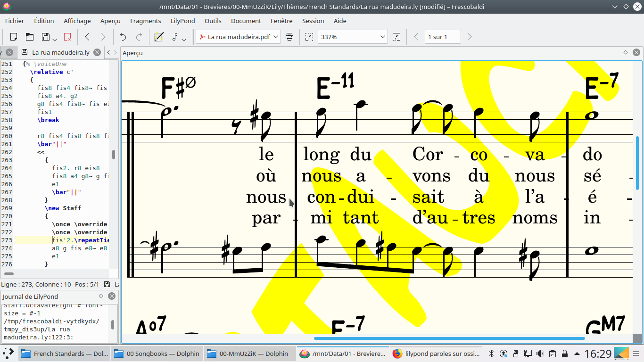Click the save state icon in the status bar
The width and height of the screenshot is (644, 362).
107,284
